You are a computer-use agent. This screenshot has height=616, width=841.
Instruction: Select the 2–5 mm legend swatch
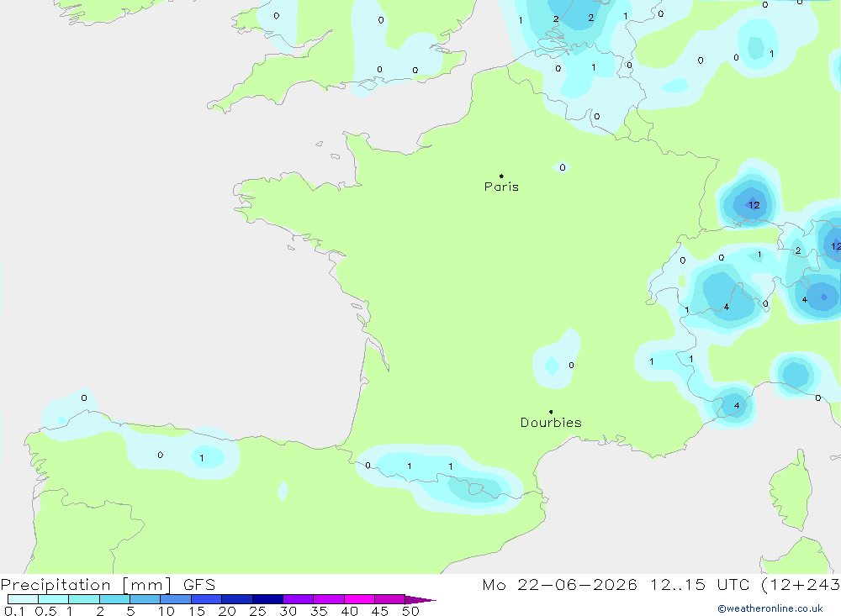coord(114,599)
